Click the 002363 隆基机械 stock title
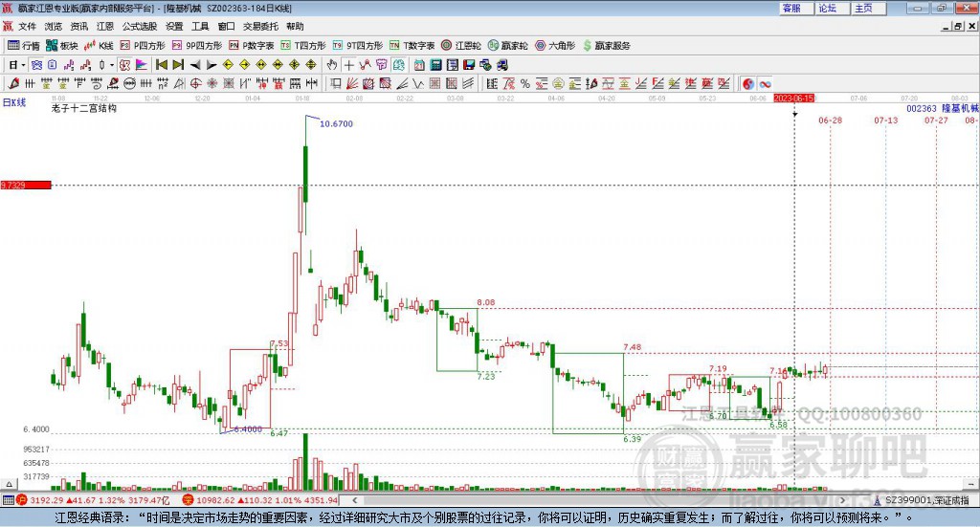980x527 pixels. pos(943,109)
